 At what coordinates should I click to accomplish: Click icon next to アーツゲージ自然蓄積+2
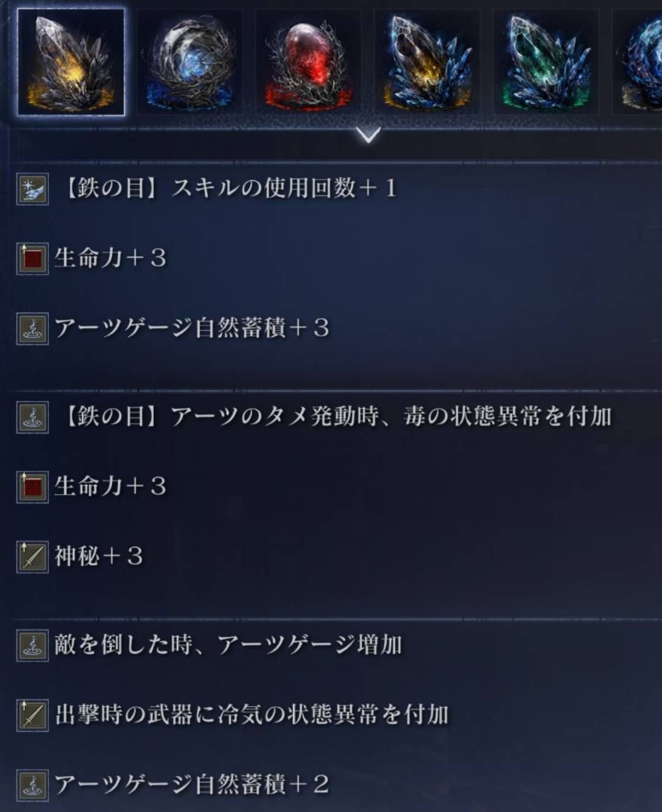point(32,784)
